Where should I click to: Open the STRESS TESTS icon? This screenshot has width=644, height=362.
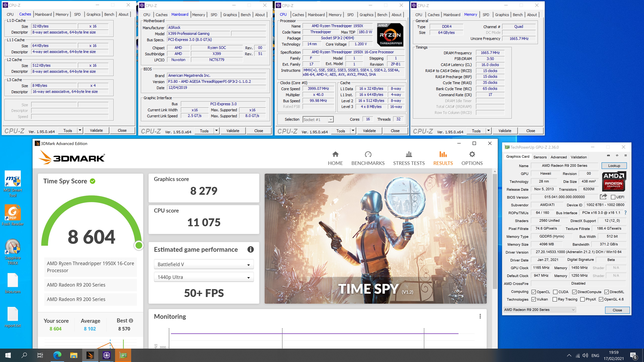pos(409,154)
